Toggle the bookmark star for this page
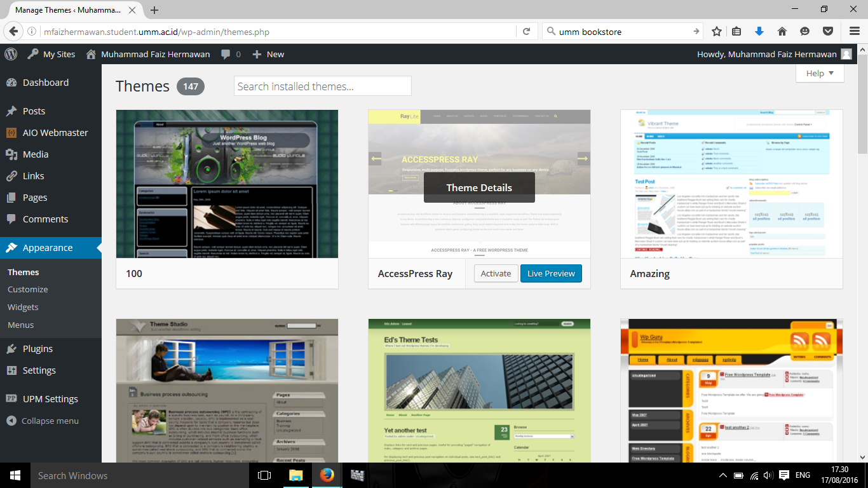This screenshot has width=868, height=488. [716, 30]
